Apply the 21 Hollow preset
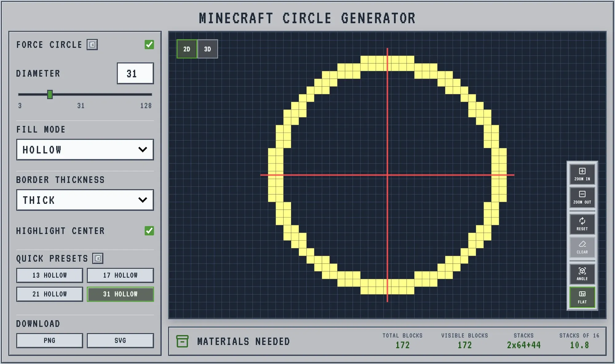Image resolution: width=615 pixels, height=364 pixels. (50, 294)
